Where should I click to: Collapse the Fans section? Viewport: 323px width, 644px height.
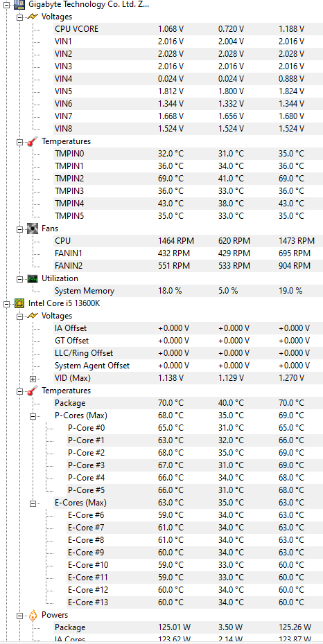[19, 229]
